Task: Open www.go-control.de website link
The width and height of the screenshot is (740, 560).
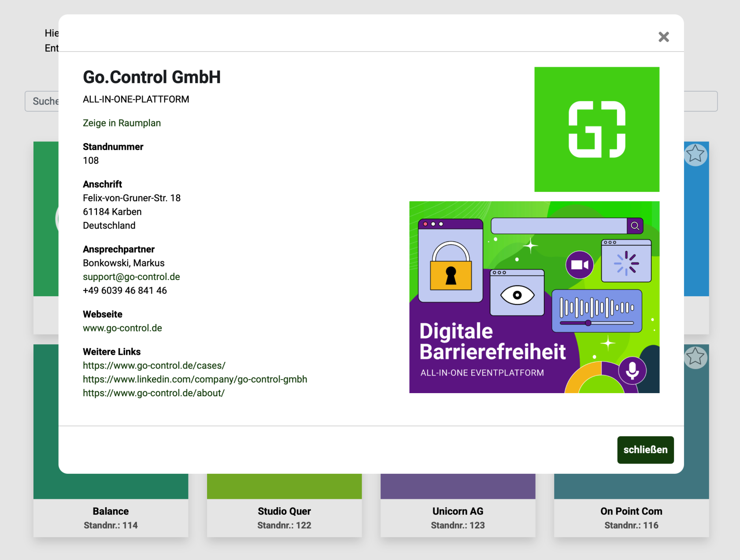Action: (x=122, y=328)
